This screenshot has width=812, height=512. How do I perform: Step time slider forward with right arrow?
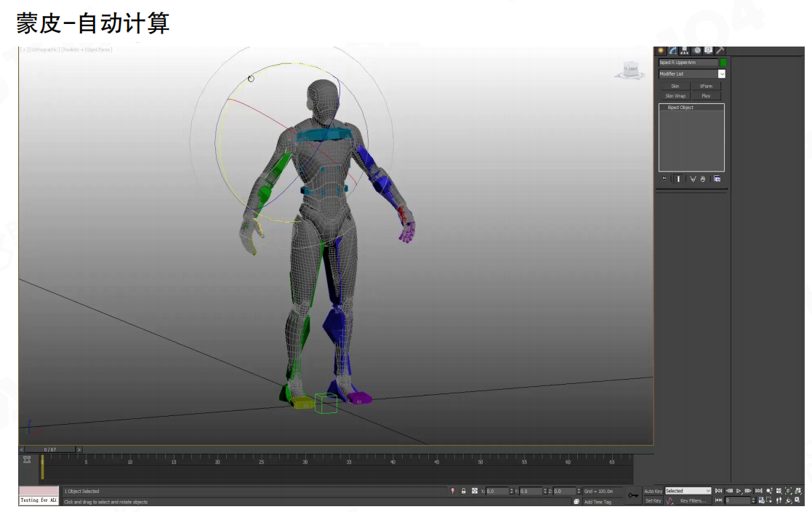79,449
